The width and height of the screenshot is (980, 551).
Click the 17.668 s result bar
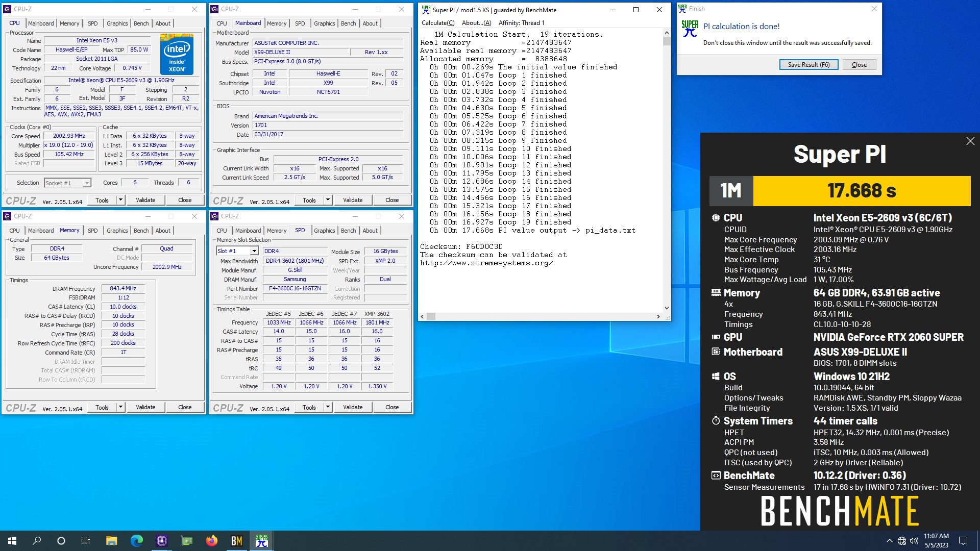[x=862, y=191]
